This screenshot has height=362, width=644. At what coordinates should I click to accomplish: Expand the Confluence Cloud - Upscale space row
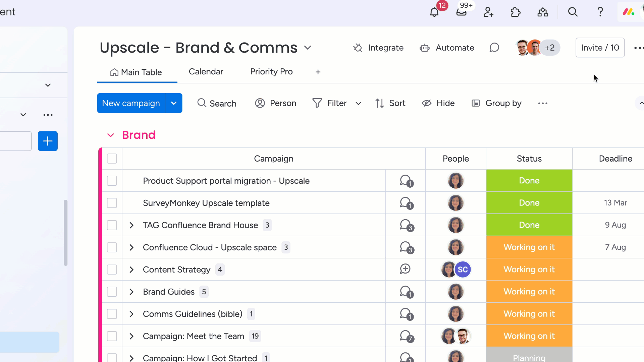pos(131,247)
